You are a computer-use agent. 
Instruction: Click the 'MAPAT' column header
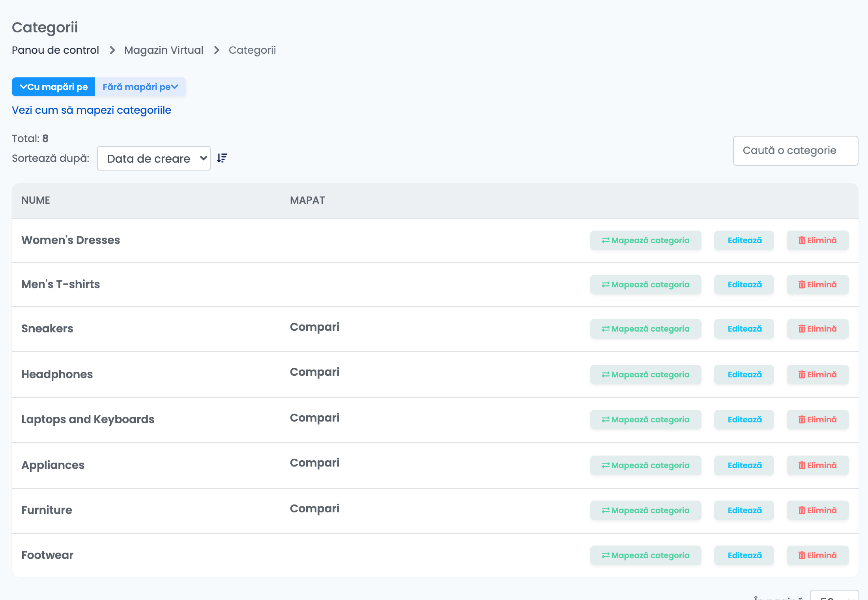click(x=307, y=200)
